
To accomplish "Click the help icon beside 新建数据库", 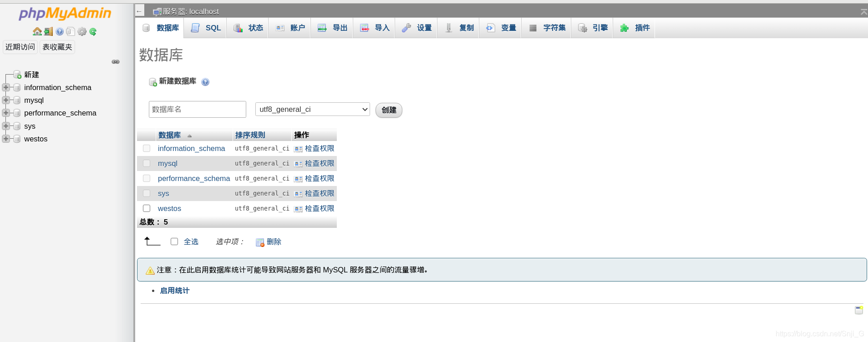I will [205, 82].
